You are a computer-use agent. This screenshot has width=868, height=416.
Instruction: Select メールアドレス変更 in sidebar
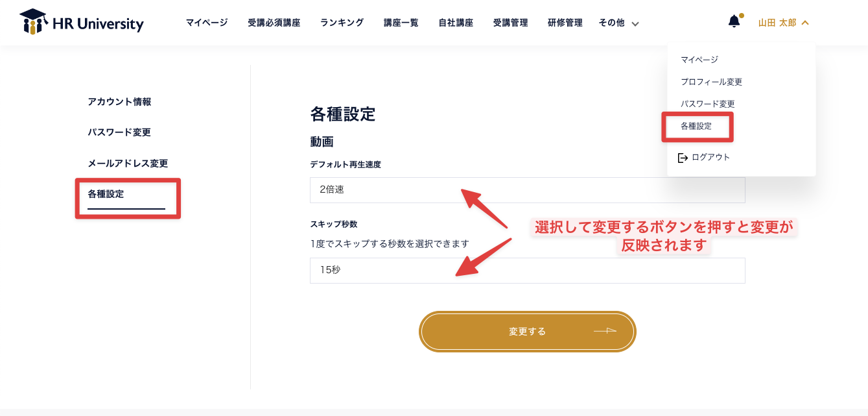[128, 164]
